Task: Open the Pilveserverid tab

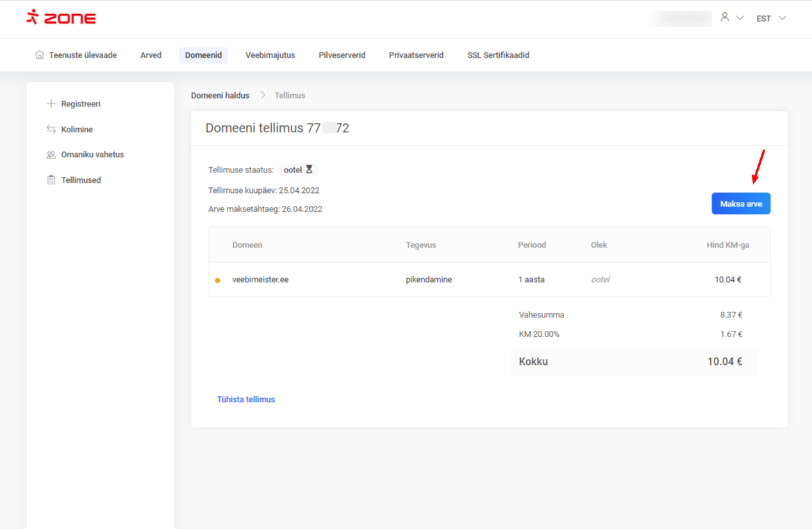Action: pos(342,55)
